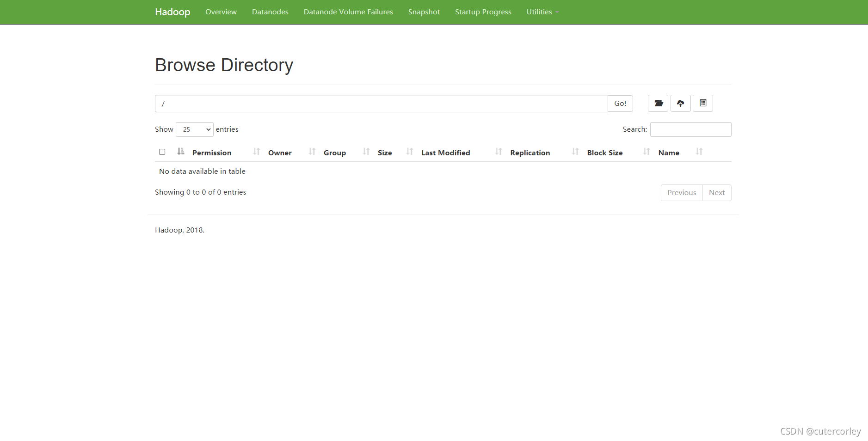
Task: Click the Next pagination button
Action: (717, 193)
